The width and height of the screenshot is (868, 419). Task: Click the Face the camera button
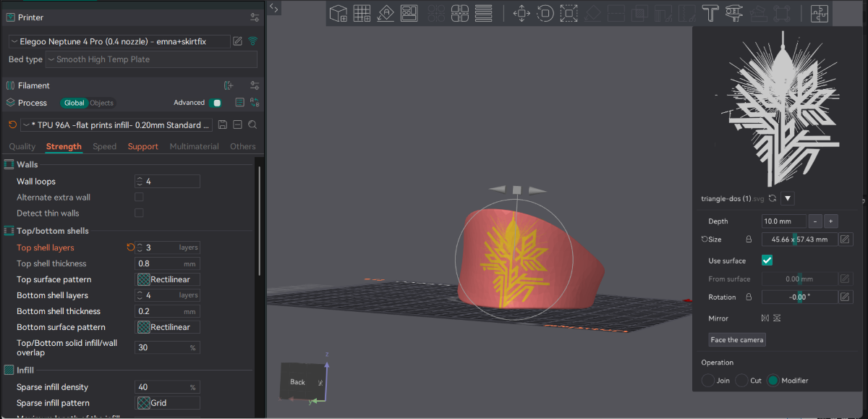(x=736, y=339)
